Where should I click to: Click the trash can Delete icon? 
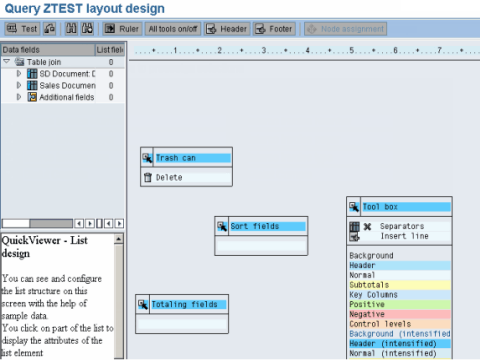[x=148, y=177]
